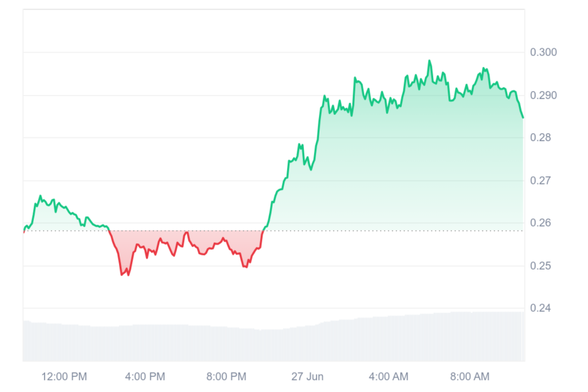588x392 pixels.
Task: Click the dotted opening price baseline
Action: (274, 231)
